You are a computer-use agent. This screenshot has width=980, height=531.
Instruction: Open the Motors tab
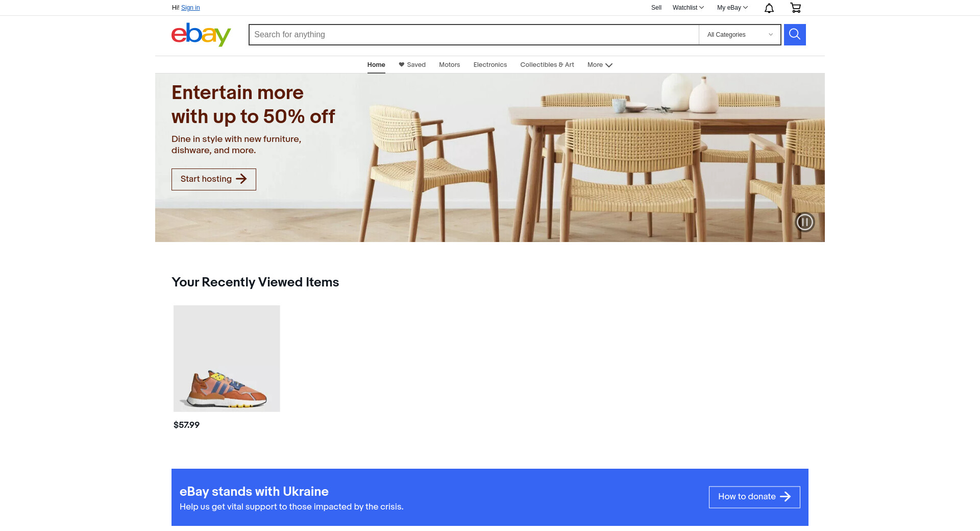click(450, 65)
